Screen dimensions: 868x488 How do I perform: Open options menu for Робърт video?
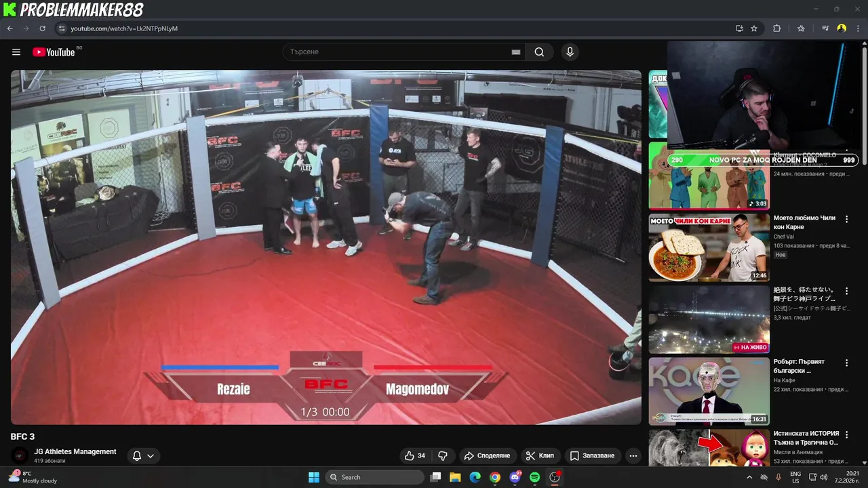pos(846,363)
